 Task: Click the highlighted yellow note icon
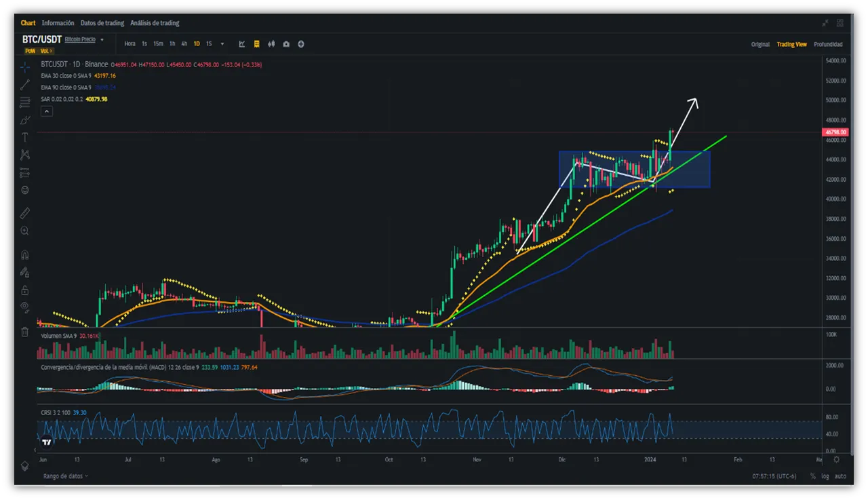click(x=257, y=44)
